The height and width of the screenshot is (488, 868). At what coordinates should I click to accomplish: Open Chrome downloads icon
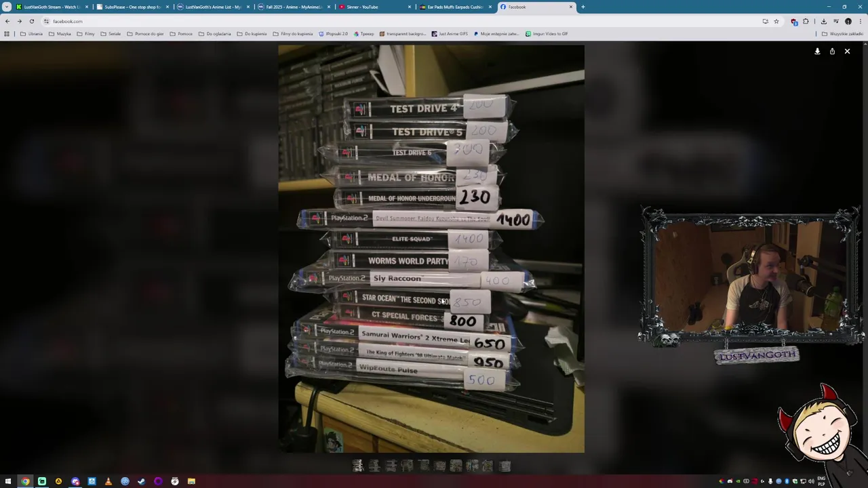click(x=824, y=21)
